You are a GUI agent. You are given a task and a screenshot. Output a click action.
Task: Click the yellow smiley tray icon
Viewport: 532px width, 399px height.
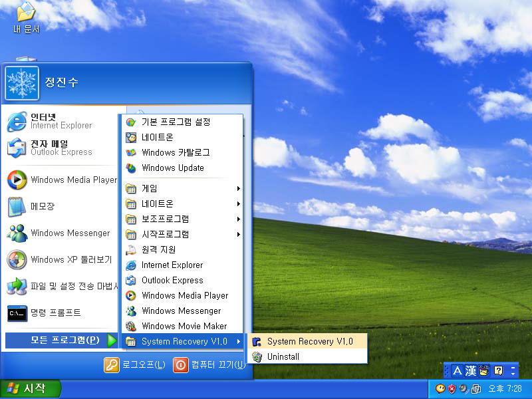click(x=440, y=388)
